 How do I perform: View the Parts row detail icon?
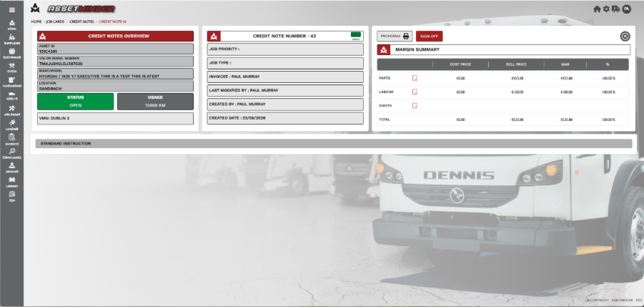pos(415,78)
